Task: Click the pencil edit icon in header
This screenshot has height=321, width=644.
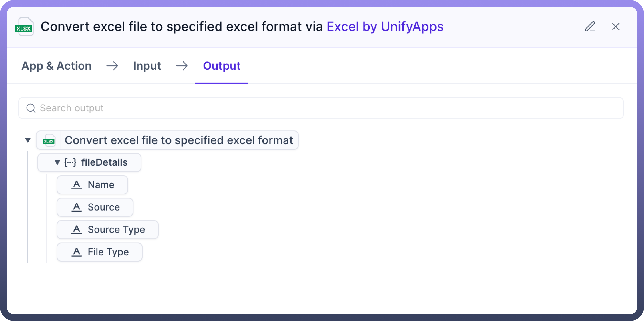Action: pos(590,26)
